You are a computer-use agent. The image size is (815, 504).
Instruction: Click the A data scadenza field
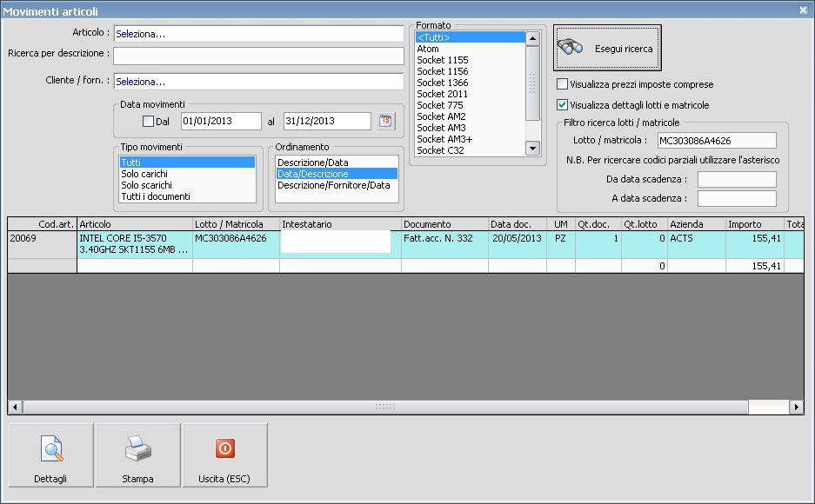click(737, 198)
